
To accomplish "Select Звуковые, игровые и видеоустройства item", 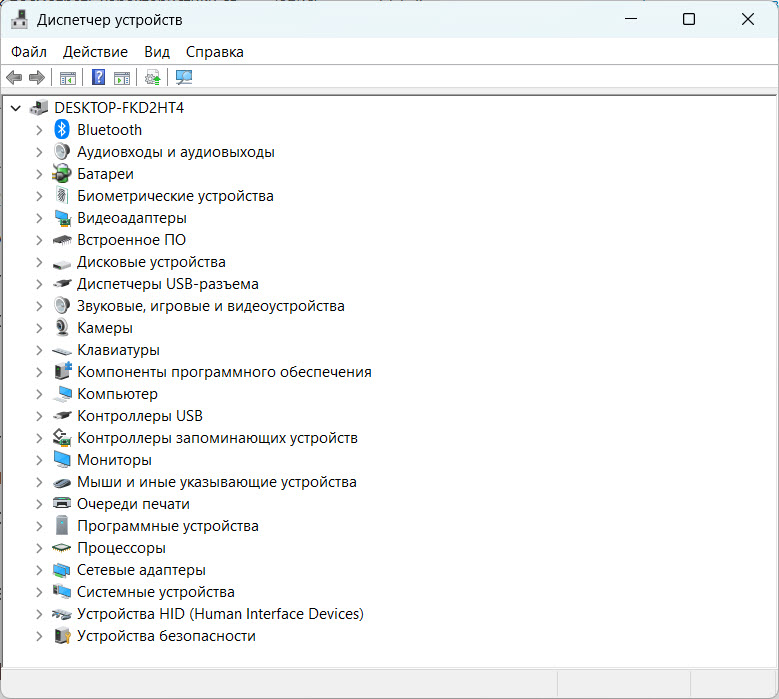I will [x=210, y=306].
